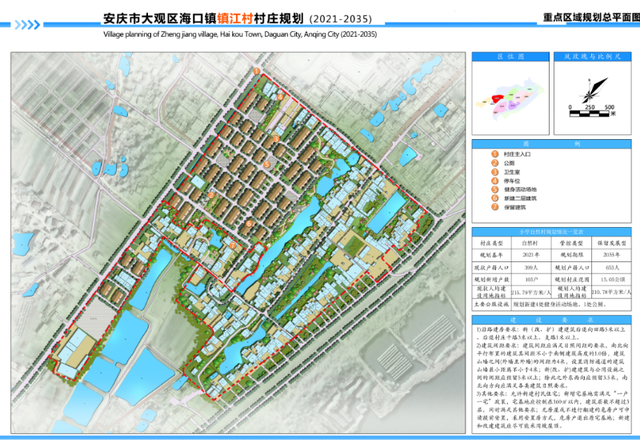
Task: Click the 图例 legend header bar
Action: (551, 144)
